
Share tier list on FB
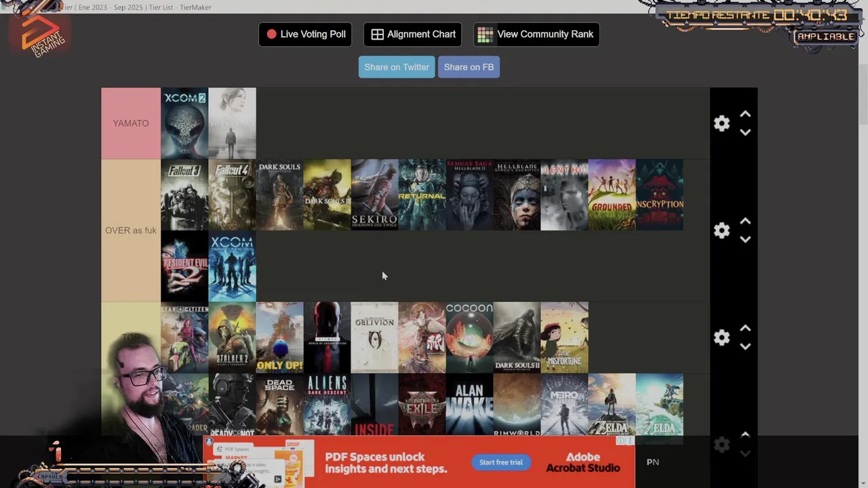point(469,67)
